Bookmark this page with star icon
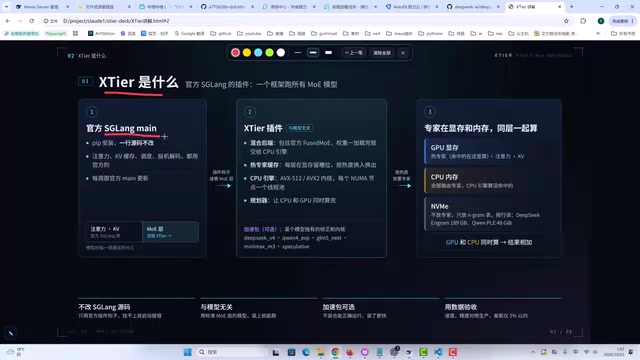The height and width of the screenshot is (360, 640). pyautogui.click(x=566, y=21)
